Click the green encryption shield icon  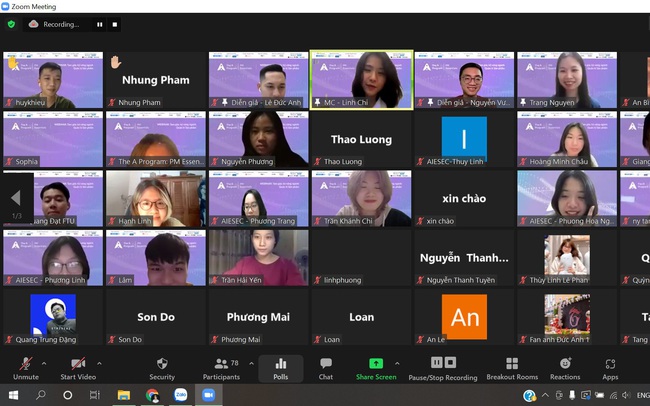pos(12,24)
